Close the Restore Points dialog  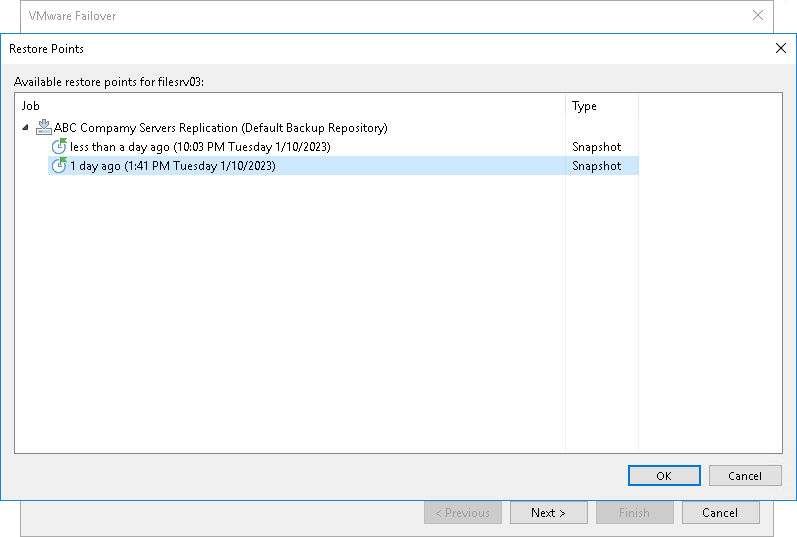coord(781,48)
